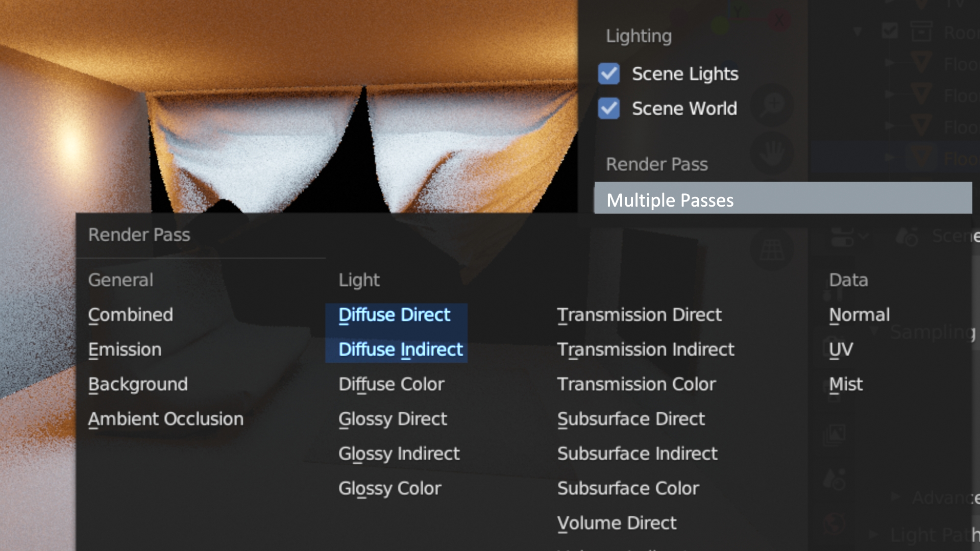Select the Subsurface Direct pass

(631, 419)
